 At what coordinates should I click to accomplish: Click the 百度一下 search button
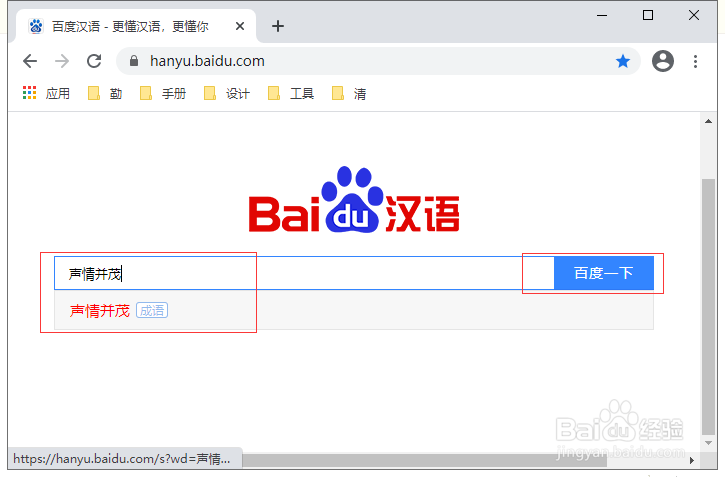604,273
